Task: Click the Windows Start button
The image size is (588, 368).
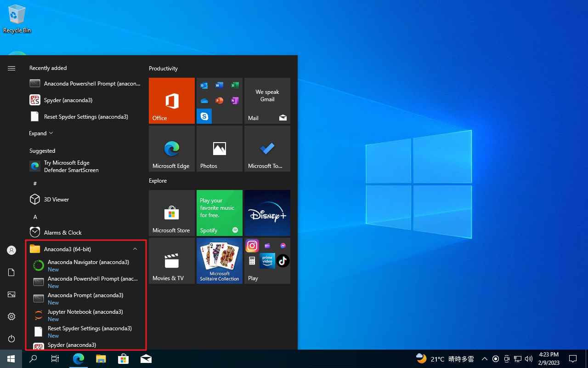Action: (x=11, y=359)
